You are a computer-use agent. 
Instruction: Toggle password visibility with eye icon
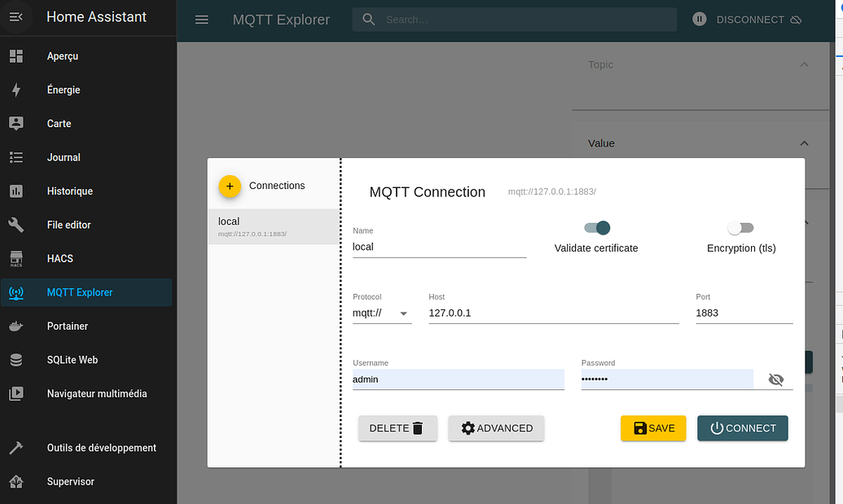(x=775, y=379)
